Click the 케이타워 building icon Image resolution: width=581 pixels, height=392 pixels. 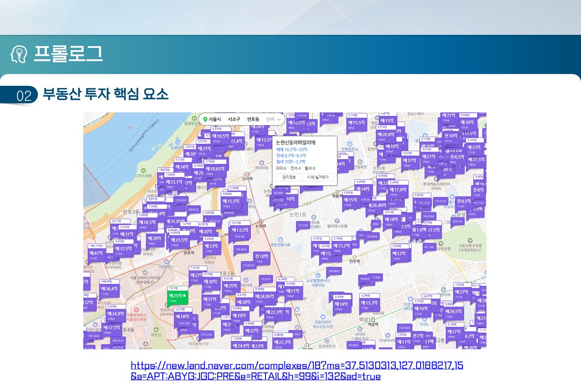click(x=261, y=163)
